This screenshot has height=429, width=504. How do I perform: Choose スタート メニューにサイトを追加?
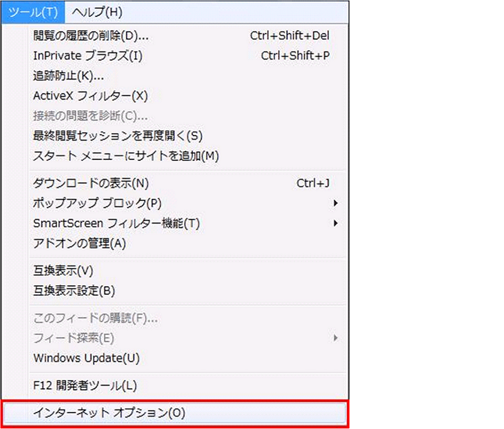click(x=126, y=156)
